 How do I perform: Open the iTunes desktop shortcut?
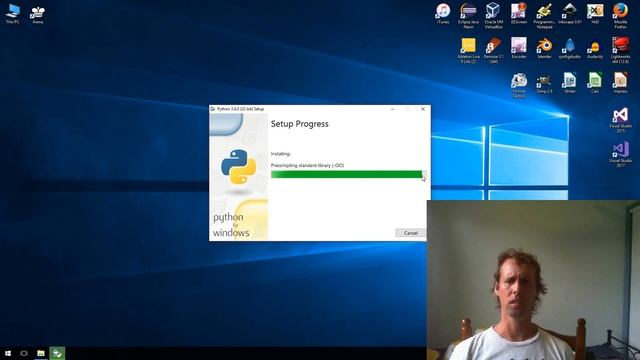(x=443, y=13)
